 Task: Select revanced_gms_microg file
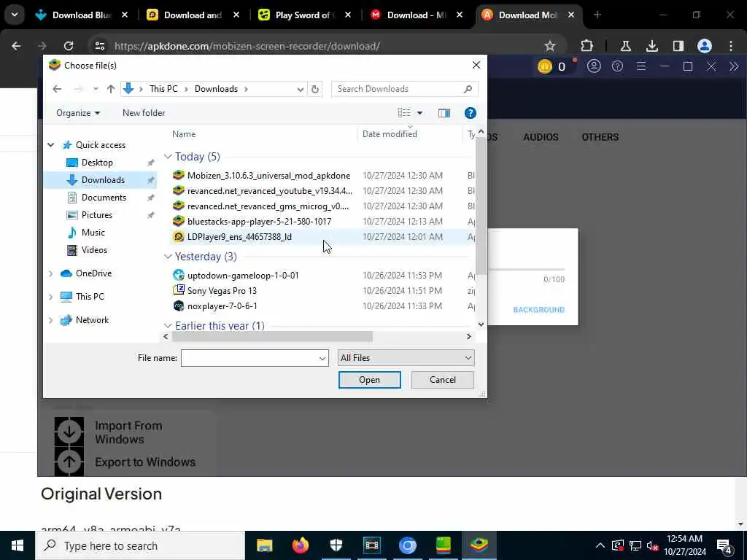tap(268, 206)
